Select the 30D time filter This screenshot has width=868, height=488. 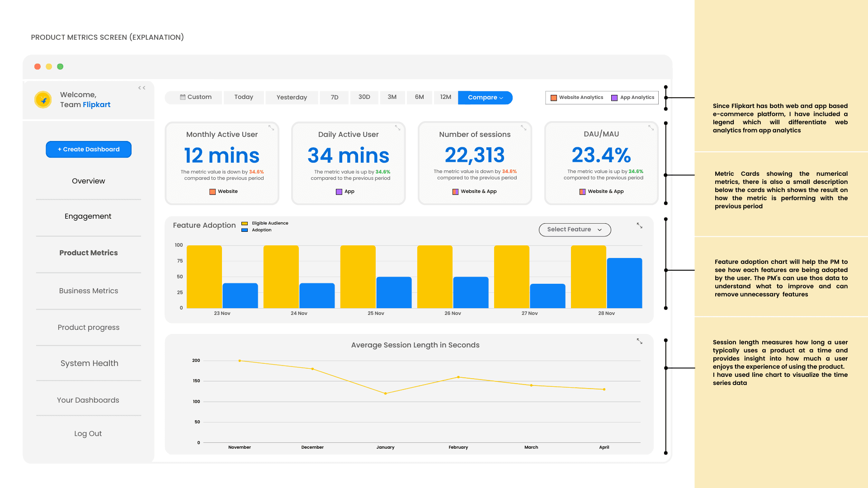point(364,97)
